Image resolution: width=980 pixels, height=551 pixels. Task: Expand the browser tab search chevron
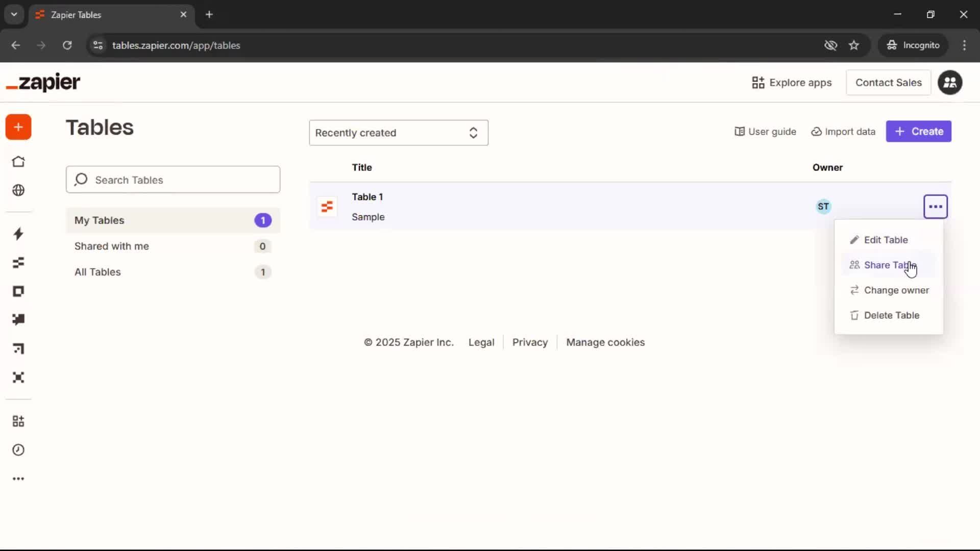(14, 14)
